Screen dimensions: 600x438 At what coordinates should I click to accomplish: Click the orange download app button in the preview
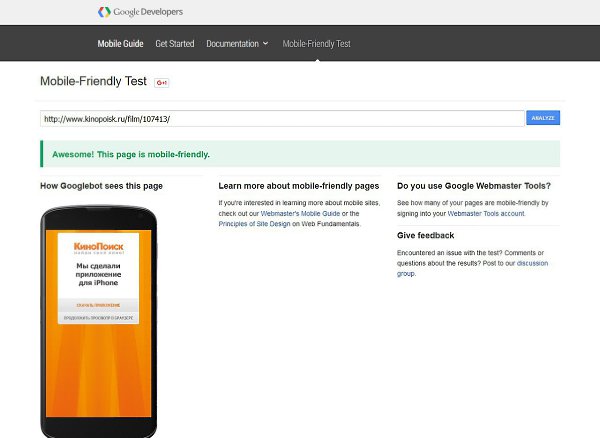[98, 305]
